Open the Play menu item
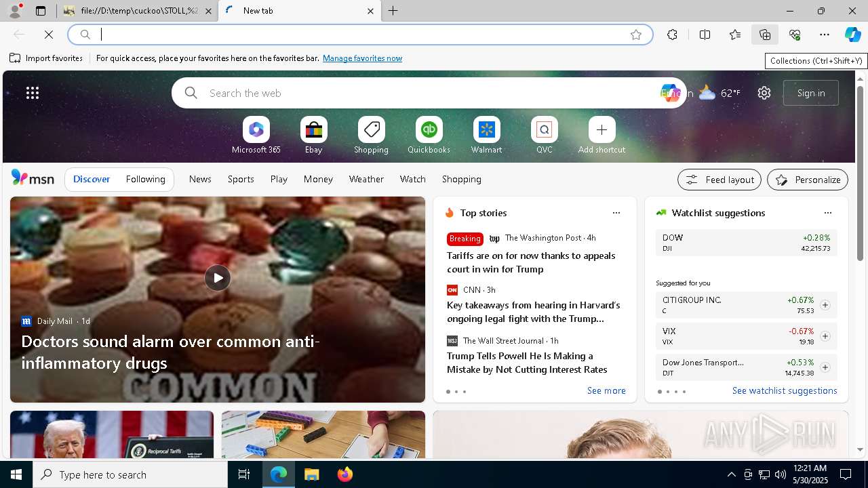The width and height of the screenshot is (868, 488). point(279,179)
